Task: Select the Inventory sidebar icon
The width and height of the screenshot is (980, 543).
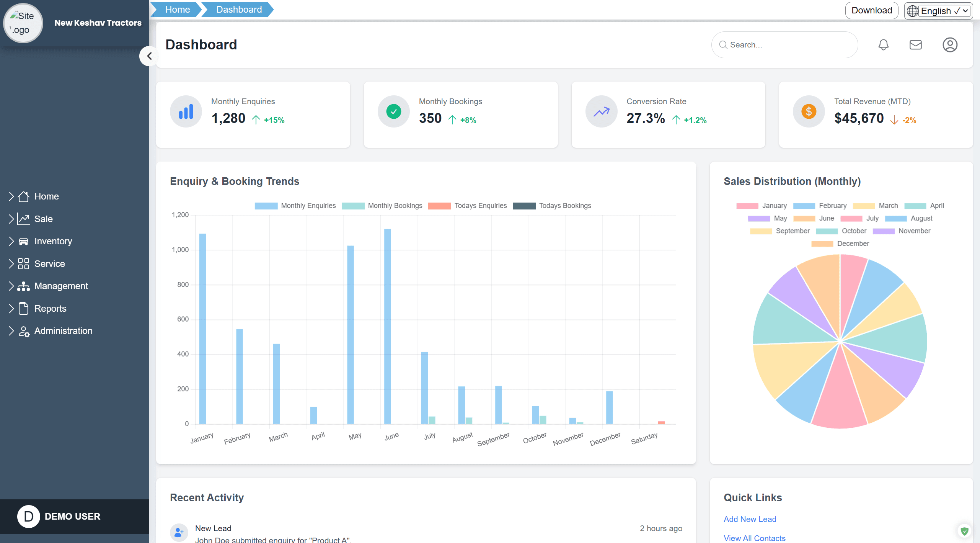Action: click(x=24, y=241)
